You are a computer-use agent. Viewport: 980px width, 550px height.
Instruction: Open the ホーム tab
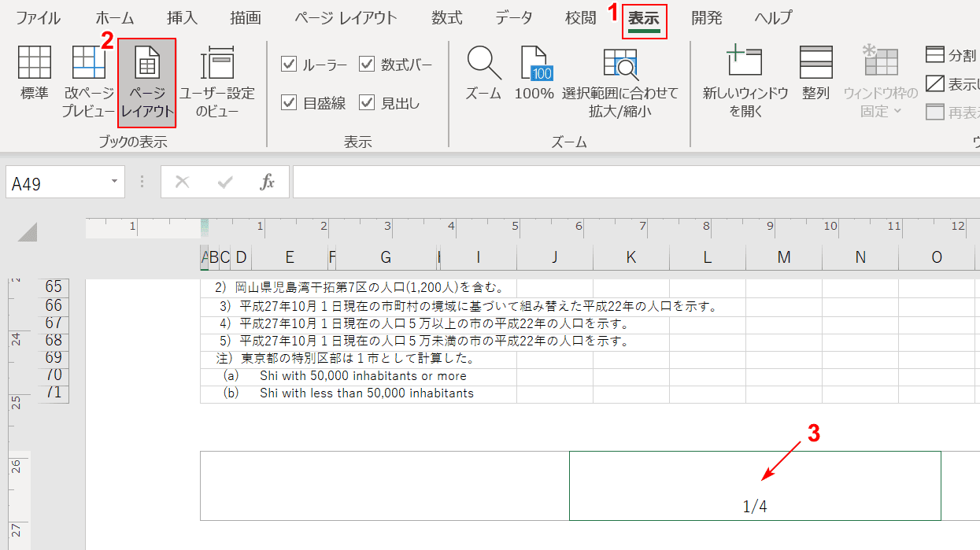pos(115,18)
